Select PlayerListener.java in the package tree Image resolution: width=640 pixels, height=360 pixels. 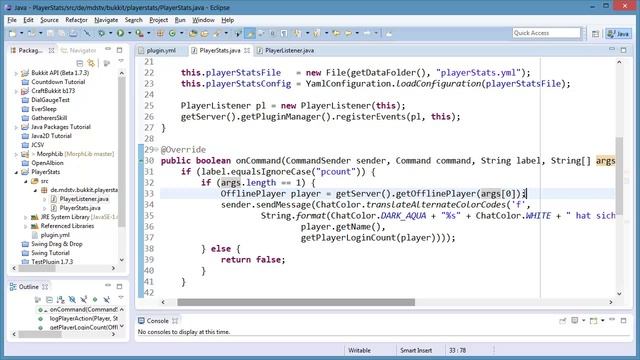pos(84,199)
